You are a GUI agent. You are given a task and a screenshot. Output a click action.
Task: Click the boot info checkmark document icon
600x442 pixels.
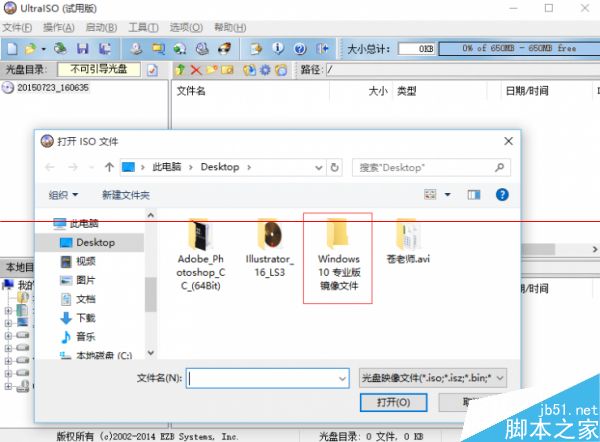(x=152, y=70)
